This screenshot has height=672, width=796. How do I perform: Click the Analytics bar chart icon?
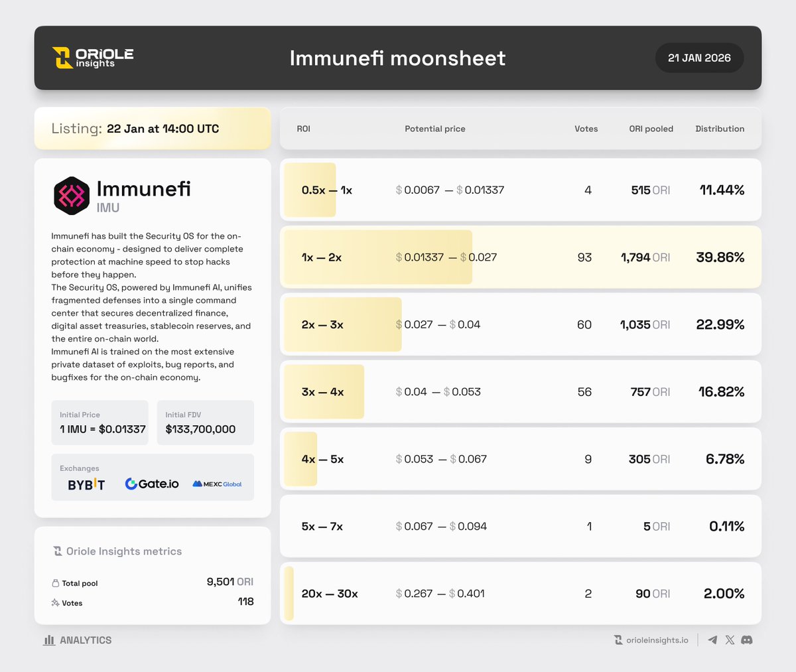(49, 640)
